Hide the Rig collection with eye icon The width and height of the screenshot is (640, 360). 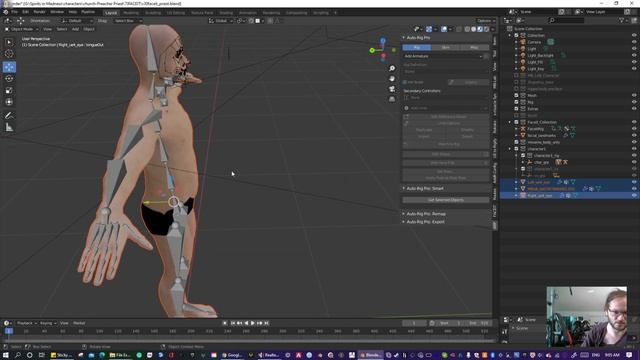pyautogui.click(x=634, y=102)
